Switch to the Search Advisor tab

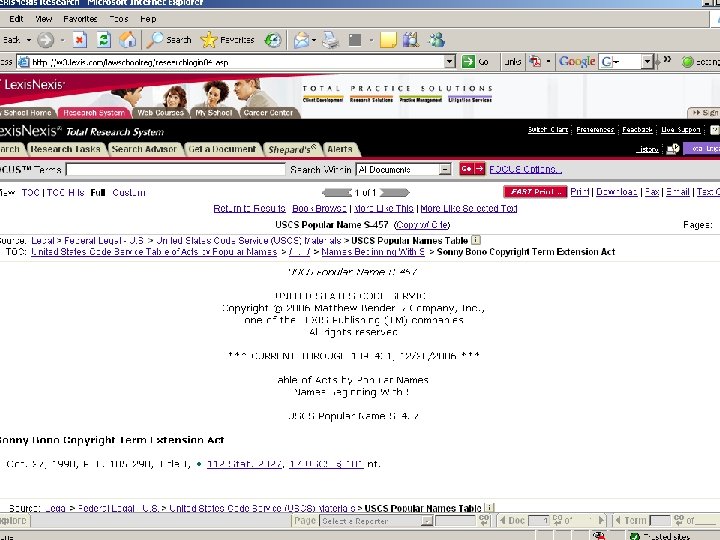point(144,149)
